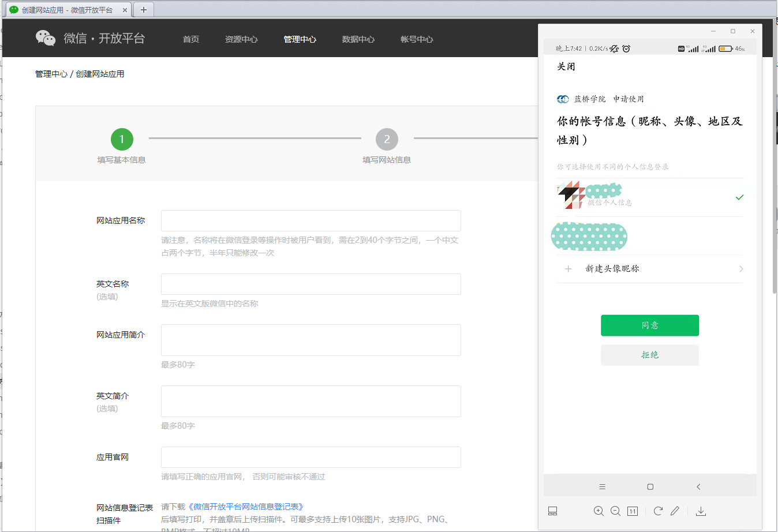Click the HD status badge icon
Screen dimensions: 778x532
[681, 49]
